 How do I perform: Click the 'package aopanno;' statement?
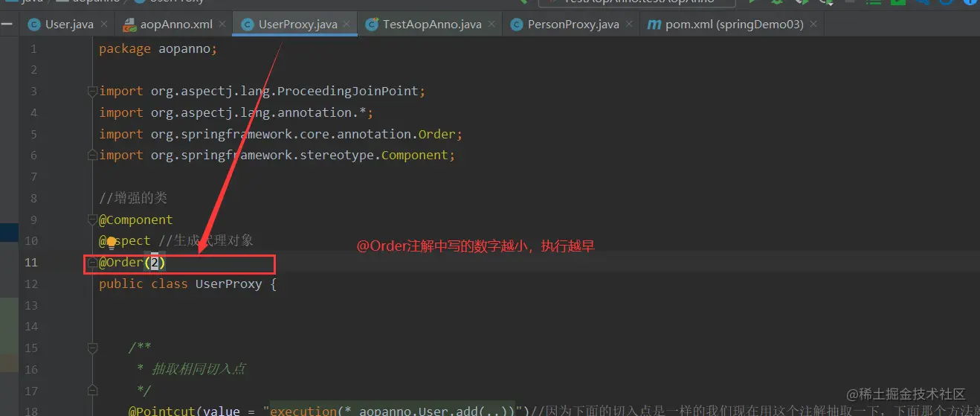click(x=158, y=49)
